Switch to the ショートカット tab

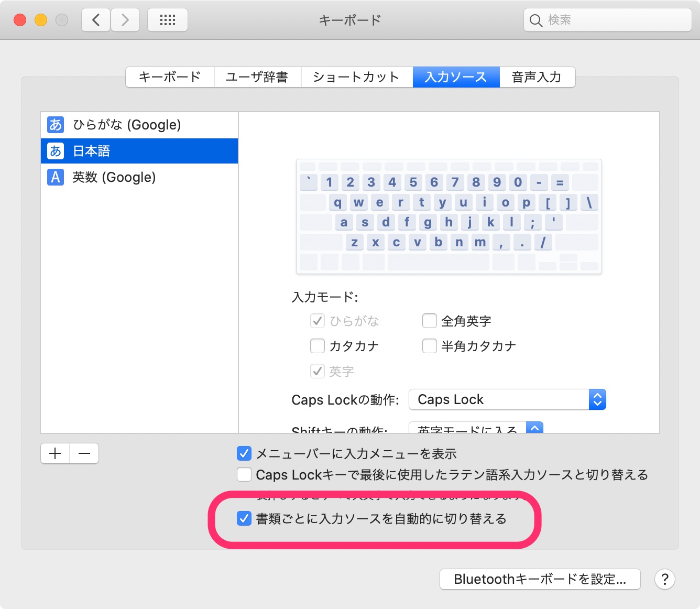click(x=356, y=77)
